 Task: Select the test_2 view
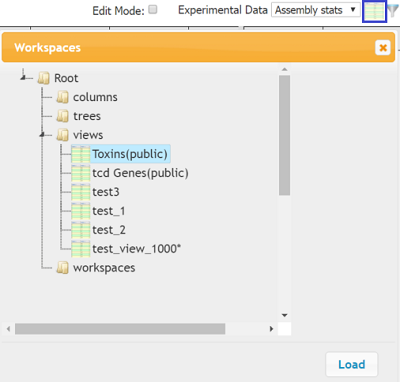click(109, 230)
